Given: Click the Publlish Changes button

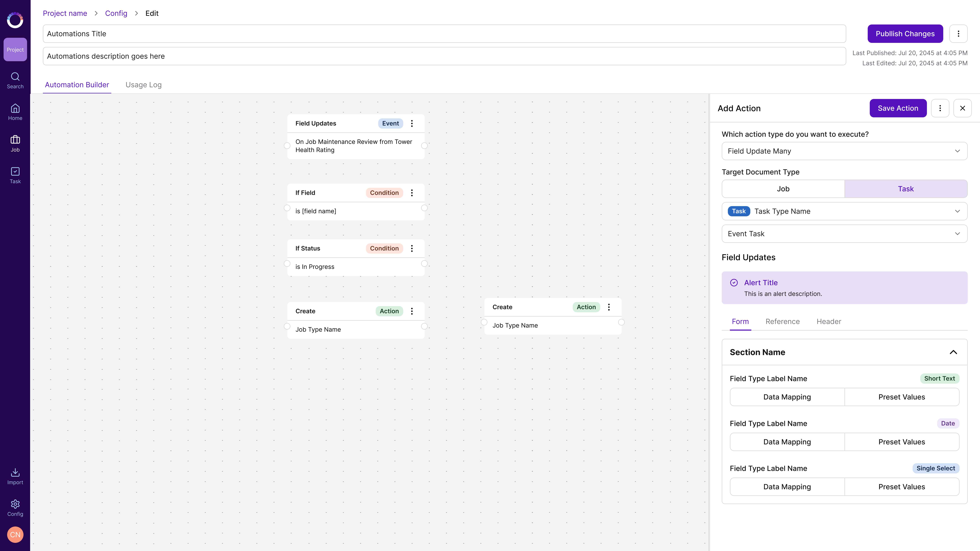Looking at the screenshot, I should [905, 34].
